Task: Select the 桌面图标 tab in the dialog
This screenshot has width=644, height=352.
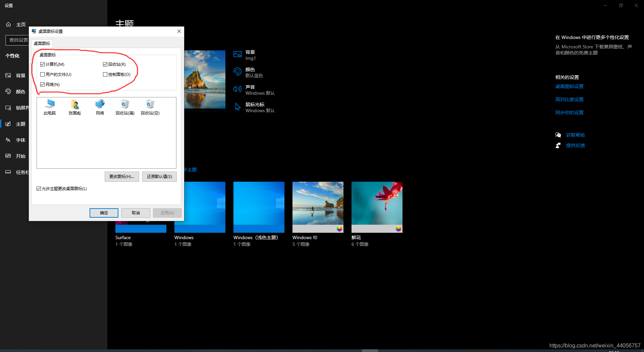Action: tap(42, 44)
